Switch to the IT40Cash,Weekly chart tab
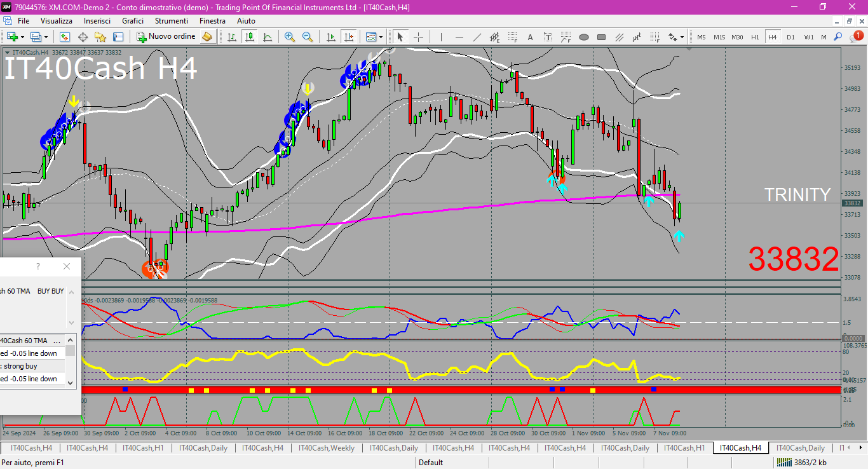Screen dimensions: 868x469 tap(326, 448)
